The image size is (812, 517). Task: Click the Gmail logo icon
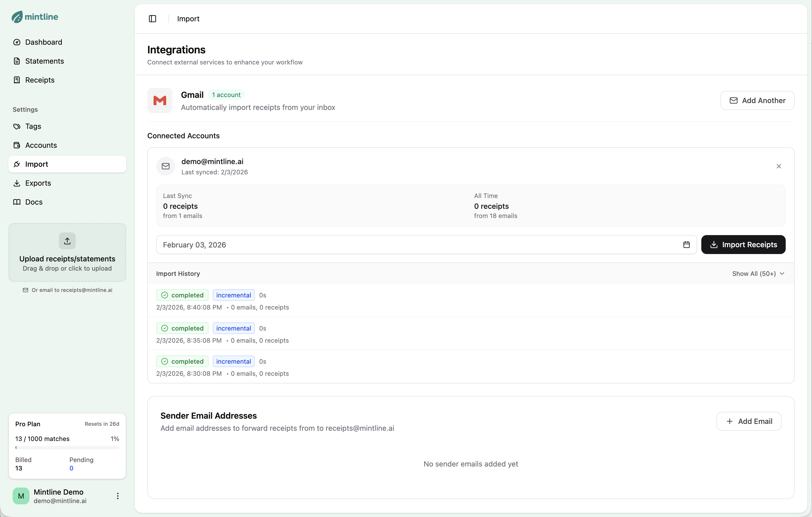160,100
